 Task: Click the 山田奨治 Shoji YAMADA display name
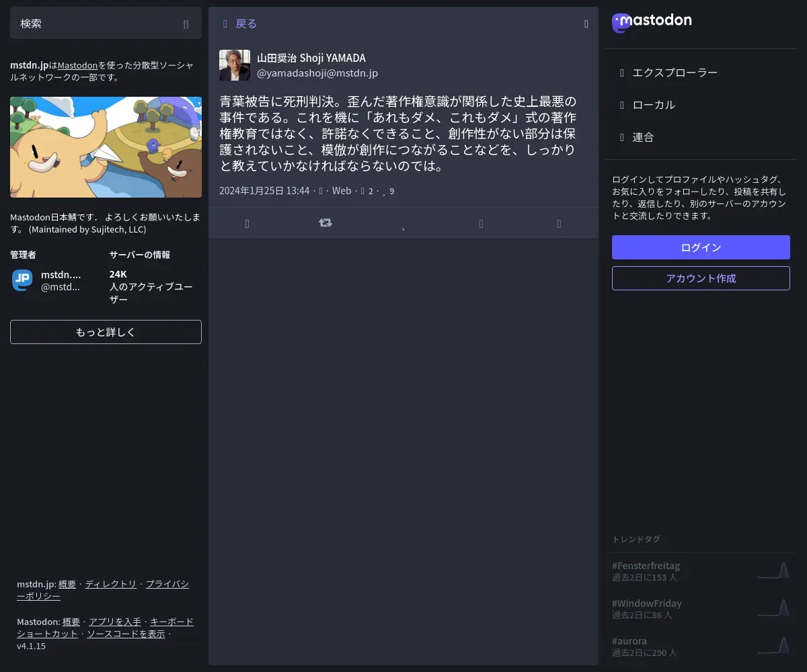[311, 58]
